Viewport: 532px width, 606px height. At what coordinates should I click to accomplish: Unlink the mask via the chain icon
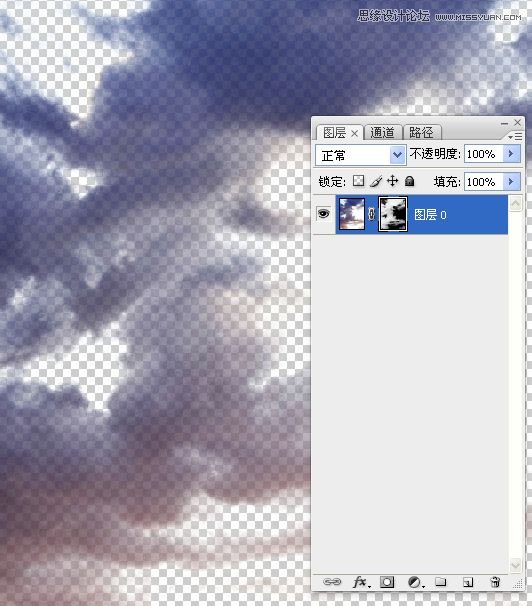coord(371,214)
